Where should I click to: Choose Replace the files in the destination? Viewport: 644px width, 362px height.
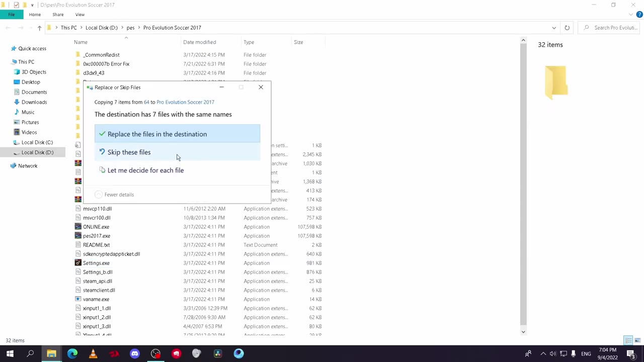tap(177, 134)
